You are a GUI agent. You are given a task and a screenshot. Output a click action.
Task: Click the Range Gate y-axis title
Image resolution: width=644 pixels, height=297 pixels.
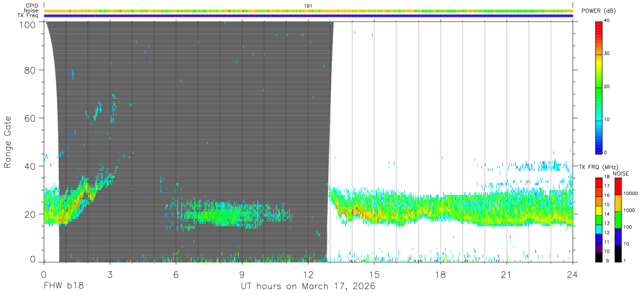[8, 141]
